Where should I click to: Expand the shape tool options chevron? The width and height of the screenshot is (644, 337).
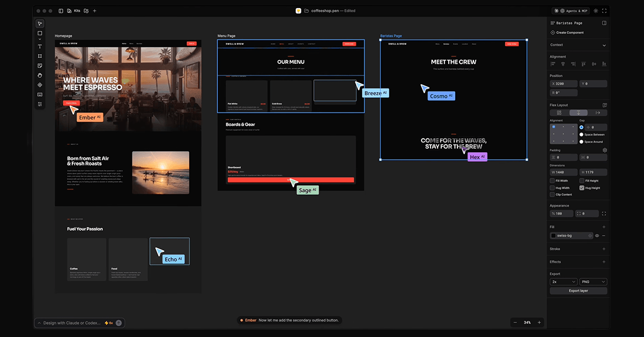pyautogui.click(x=40, y=39)
